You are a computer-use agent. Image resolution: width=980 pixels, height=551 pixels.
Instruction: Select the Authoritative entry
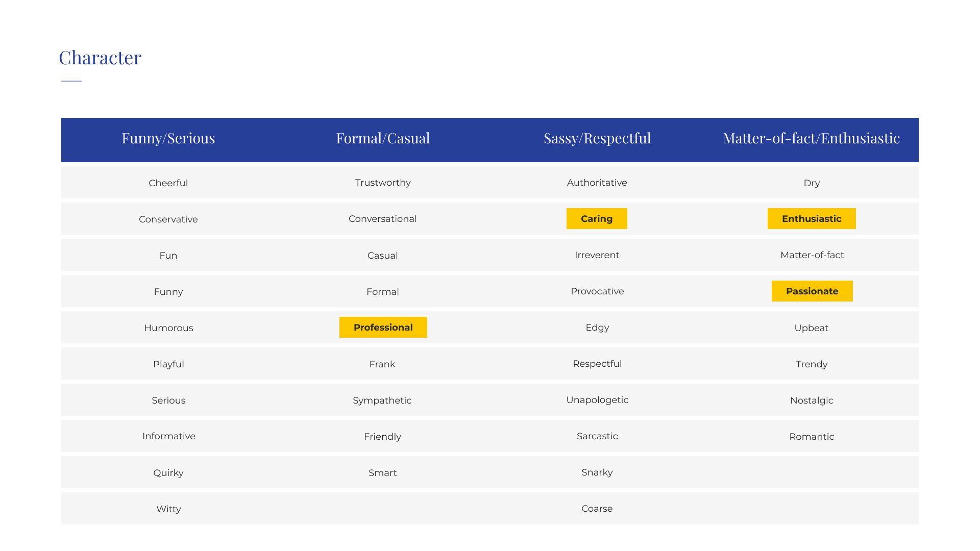[x=597, y=183]
